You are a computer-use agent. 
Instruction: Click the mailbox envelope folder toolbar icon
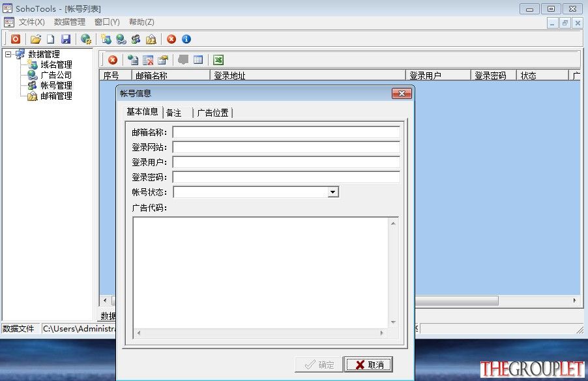pos(151,39)
